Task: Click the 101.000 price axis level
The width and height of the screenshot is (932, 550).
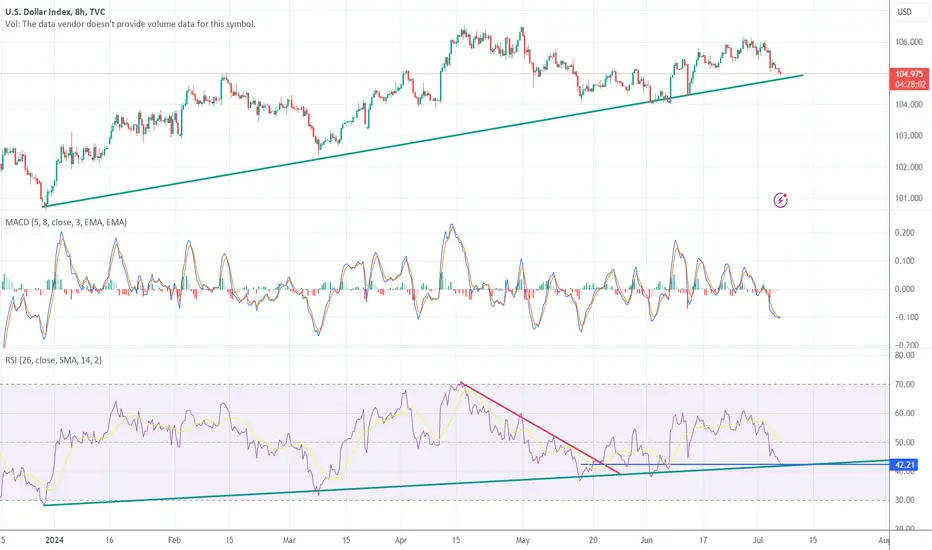Action: pos(909,198)
